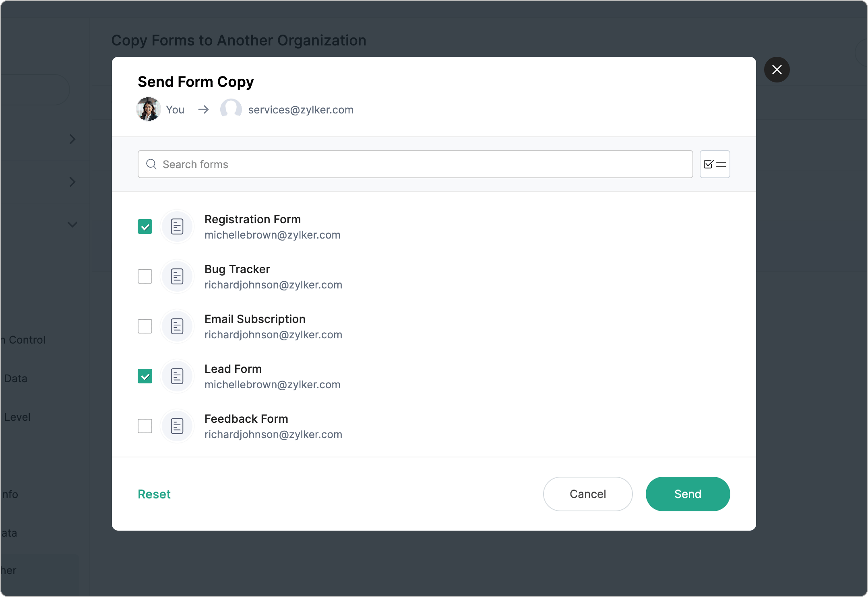
Task: Collapse the sidebar downward chevron section
Action: click(x=72, y=224)
